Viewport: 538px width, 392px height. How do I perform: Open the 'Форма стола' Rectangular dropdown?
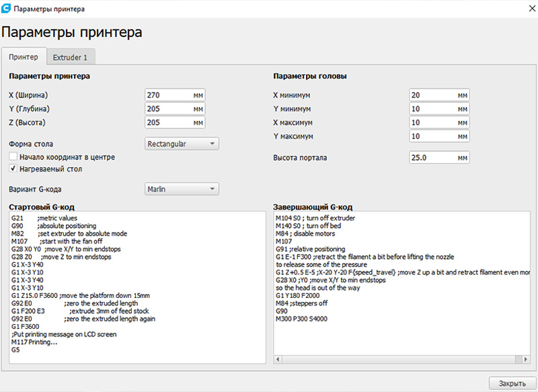(182, 143)
